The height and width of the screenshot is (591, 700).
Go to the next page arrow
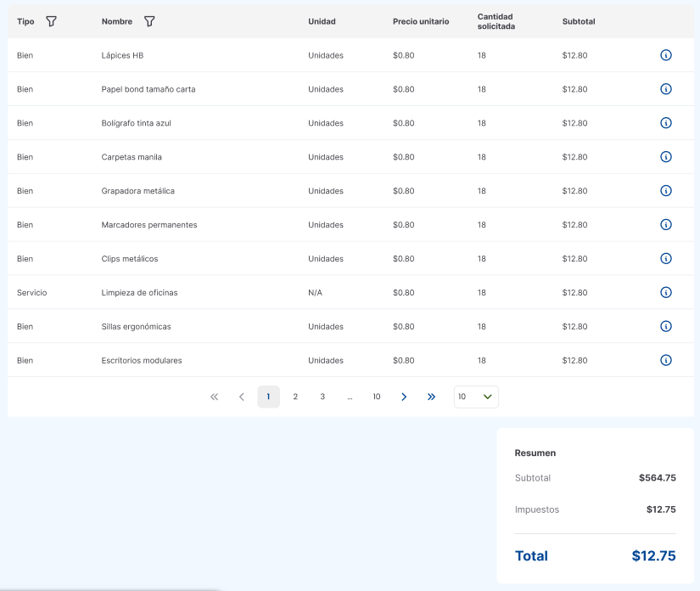404,397
